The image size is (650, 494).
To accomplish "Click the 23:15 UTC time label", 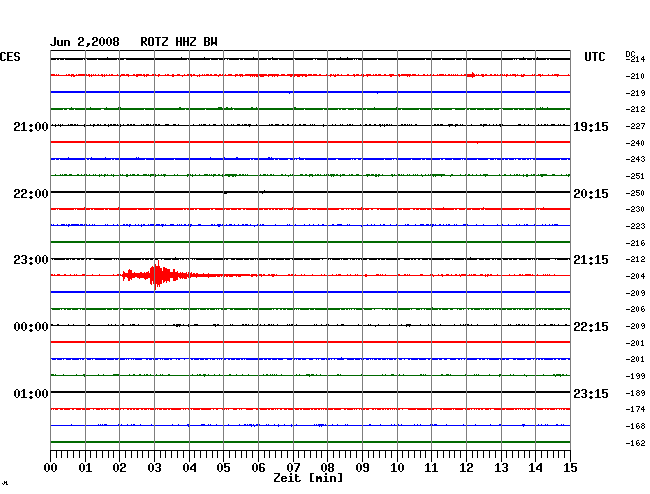I will point(591,393).
